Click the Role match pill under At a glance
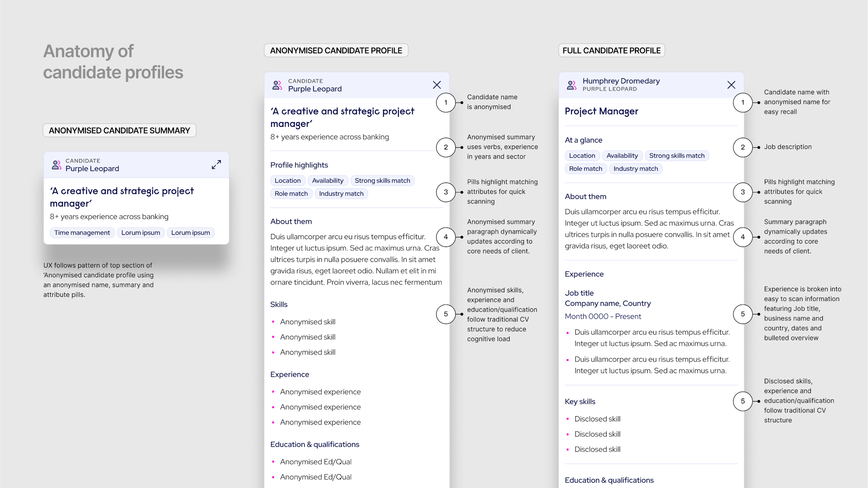Viewport: 868px width, 488px height. coord(586,169)
